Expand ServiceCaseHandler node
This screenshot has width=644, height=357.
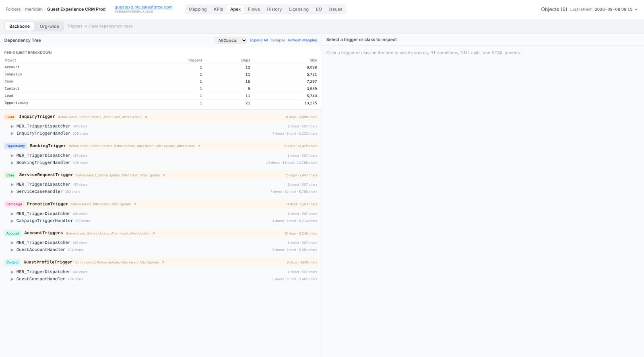click(x=12, y=192)
